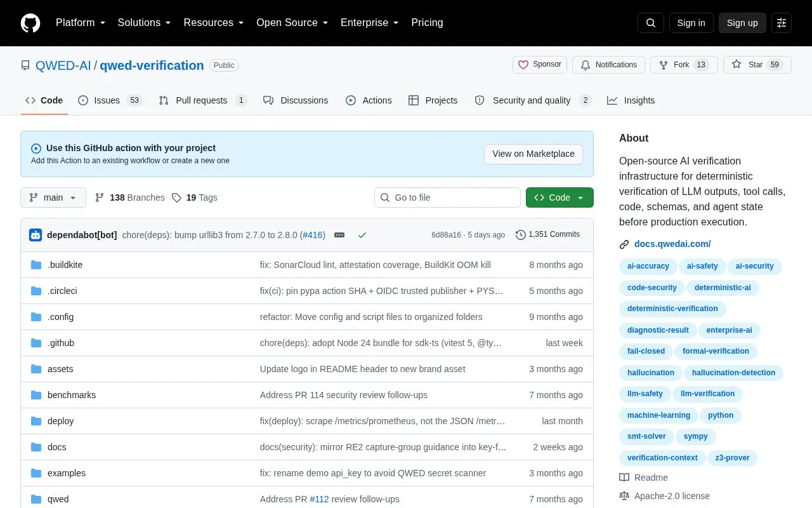
Task: Click the .github folder icon
Action: point(36,343)
